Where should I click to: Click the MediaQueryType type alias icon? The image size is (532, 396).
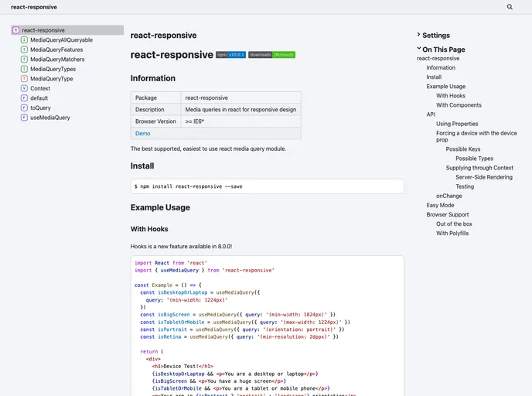coord(24,79)
